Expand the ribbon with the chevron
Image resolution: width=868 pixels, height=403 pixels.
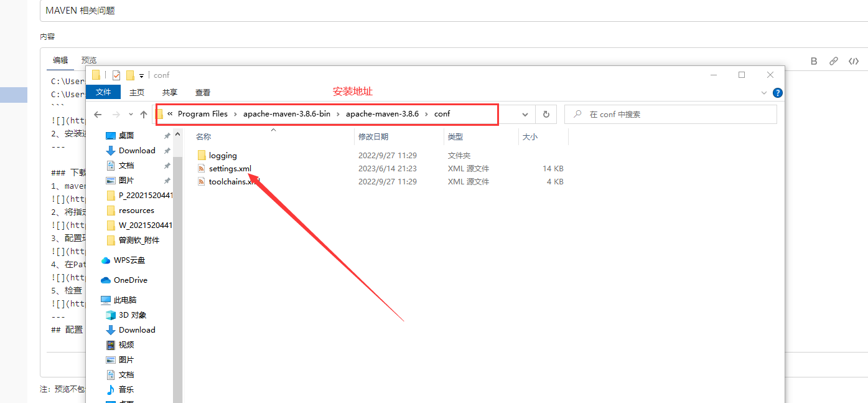[x=765, y=93]
